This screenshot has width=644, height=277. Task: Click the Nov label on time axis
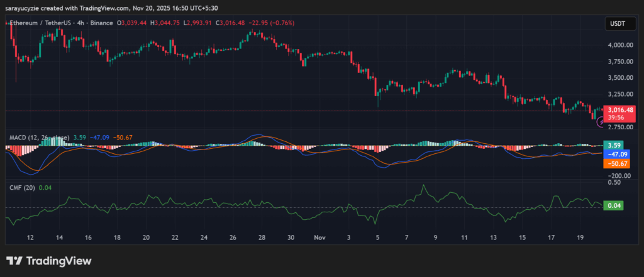(x=319, y=238)
